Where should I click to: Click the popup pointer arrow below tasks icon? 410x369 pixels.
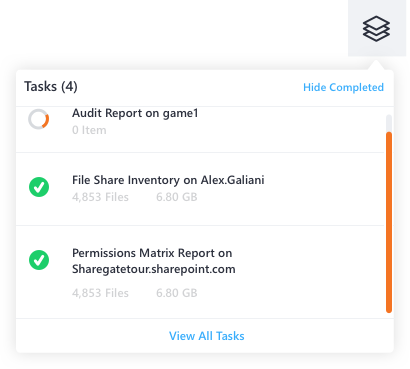(376, 66)
